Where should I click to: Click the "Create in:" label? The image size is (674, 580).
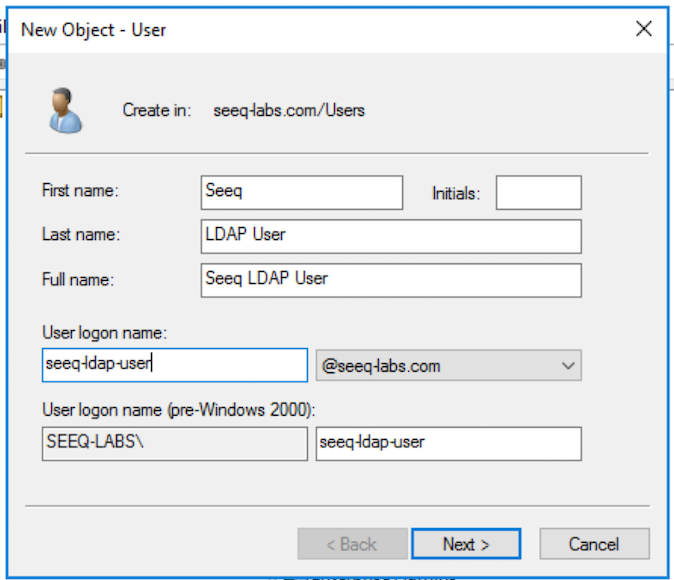tap(156, 110)
